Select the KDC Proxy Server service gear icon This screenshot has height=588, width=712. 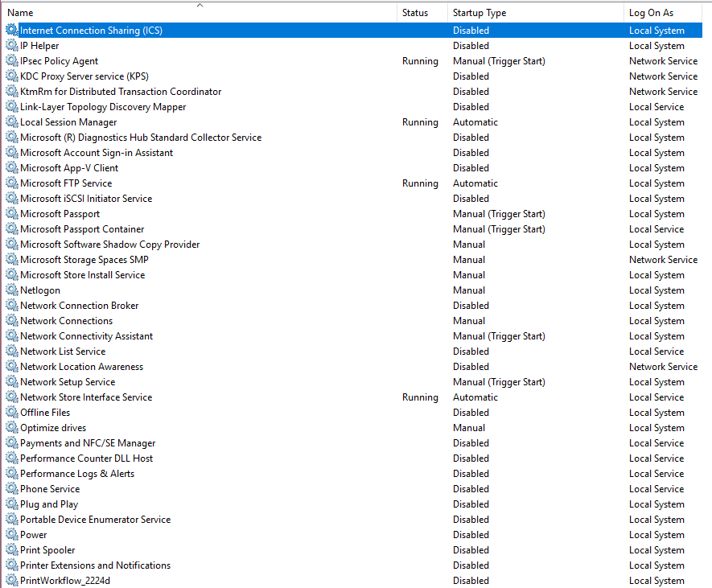click(12, 76)
